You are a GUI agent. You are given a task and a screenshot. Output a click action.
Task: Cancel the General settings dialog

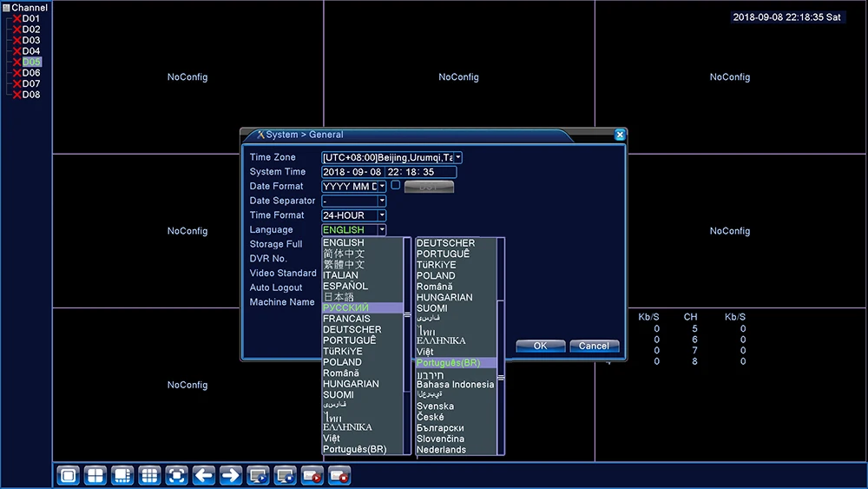pos(594,346)
